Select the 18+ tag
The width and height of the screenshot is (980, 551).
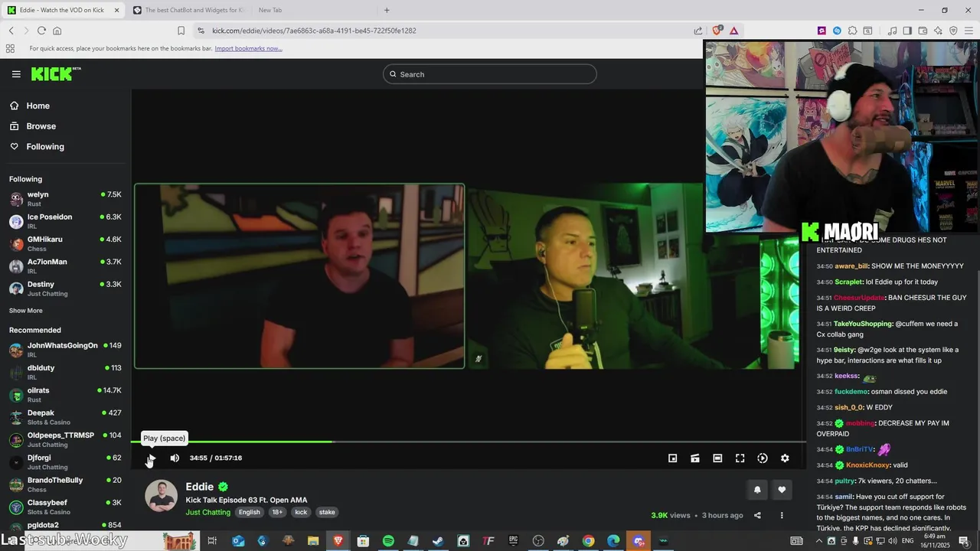point(277,512)
